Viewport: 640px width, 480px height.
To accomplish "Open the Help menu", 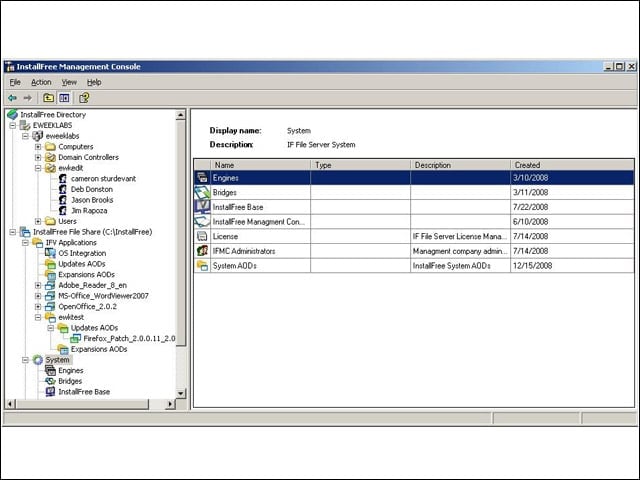I will [x=94, y=82].
